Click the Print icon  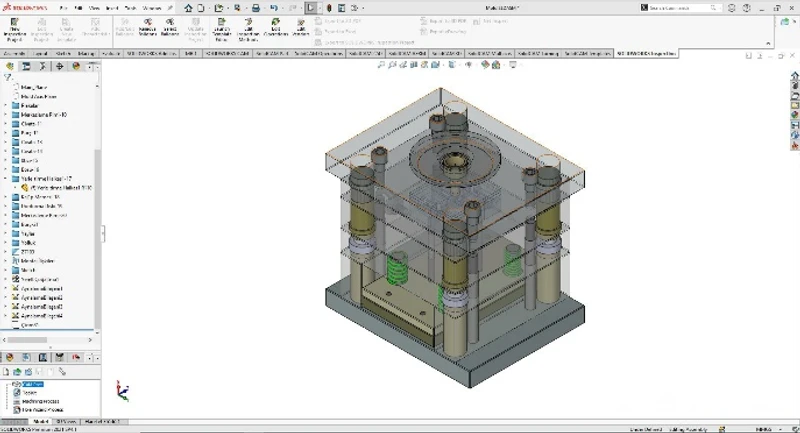pos(256,8)
